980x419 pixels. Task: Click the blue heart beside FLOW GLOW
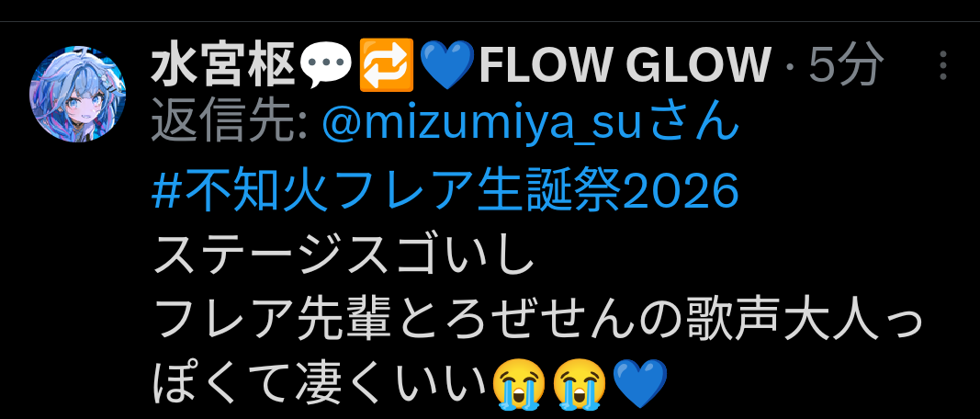(x=447, y=65)
